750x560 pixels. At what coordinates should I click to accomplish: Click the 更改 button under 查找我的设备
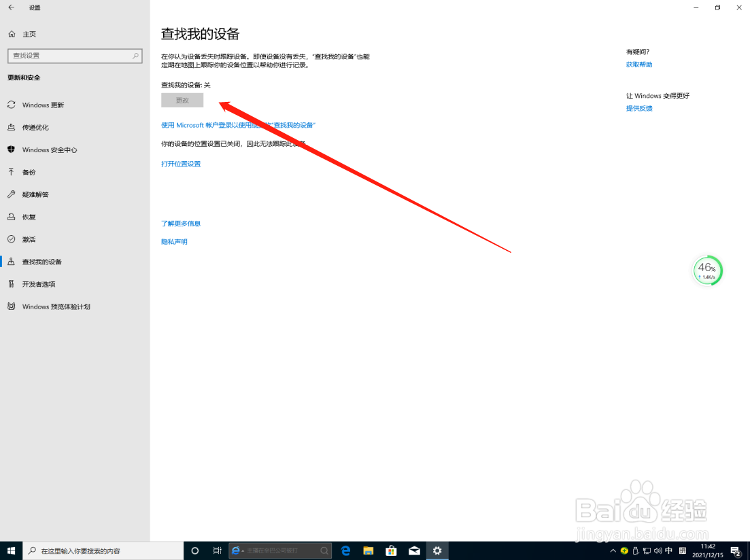tap(182, 99)
